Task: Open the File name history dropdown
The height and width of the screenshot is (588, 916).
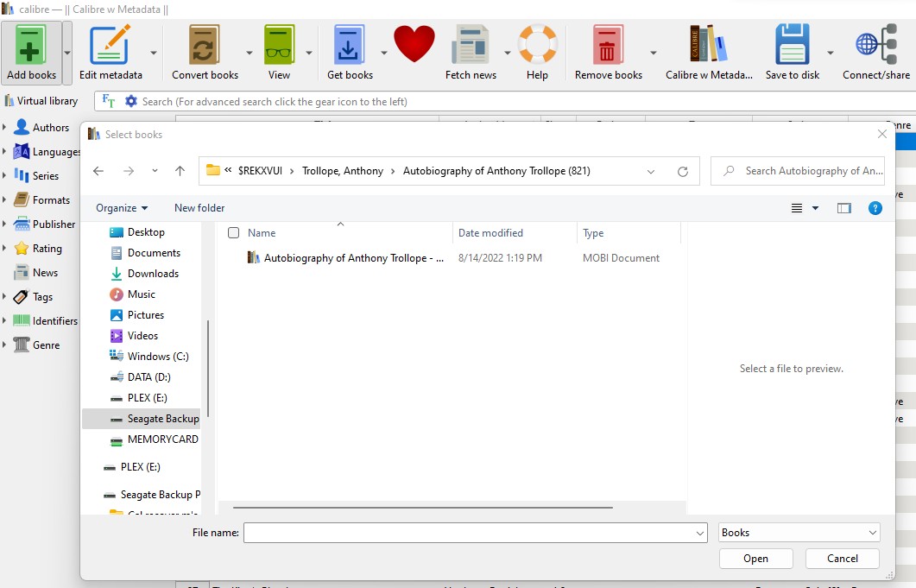Action: (700, 533)
